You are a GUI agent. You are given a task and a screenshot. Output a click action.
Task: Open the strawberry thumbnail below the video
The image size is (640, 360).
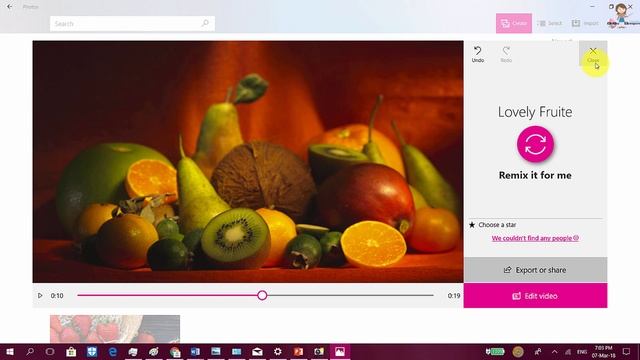(115, 329)
